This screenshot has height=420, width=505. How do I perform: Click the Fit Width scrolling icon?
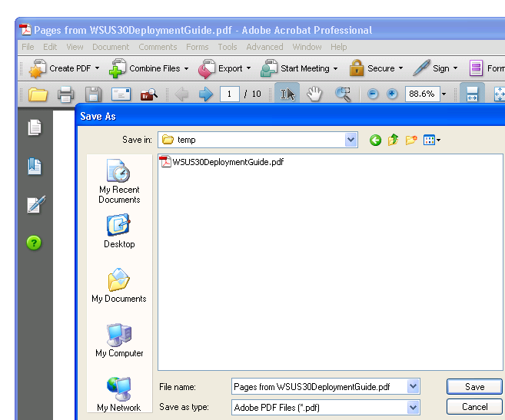click(x=472, y=94)
